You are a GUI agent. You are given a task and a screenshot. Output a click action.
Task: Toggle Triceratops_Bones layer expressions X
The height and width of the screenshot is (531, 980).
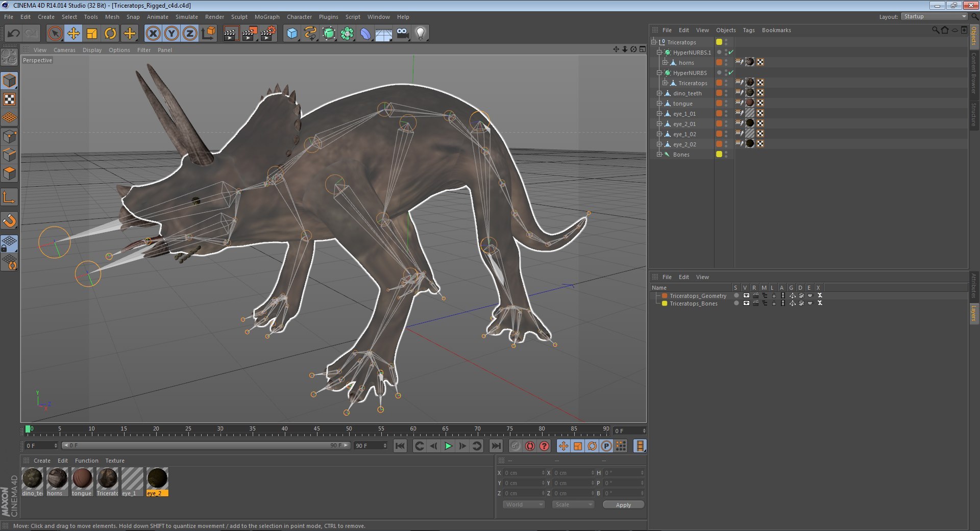point(820,303)
